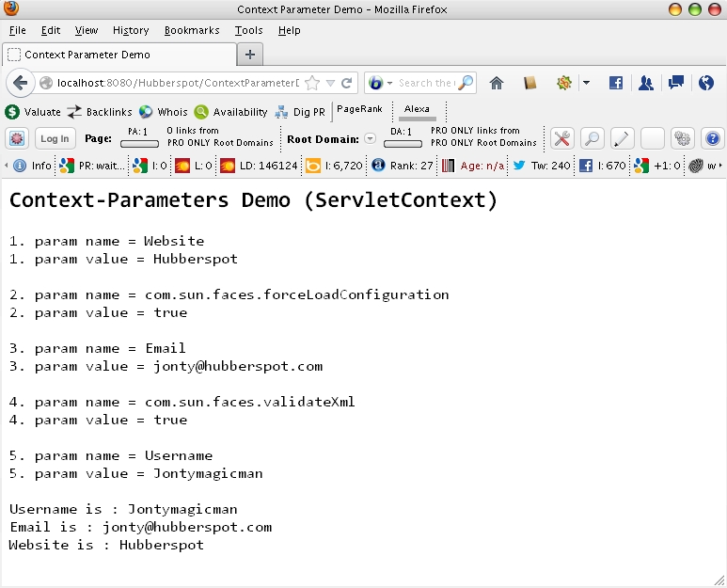Click the site identity globe icon in address bar

coord(46,83)
